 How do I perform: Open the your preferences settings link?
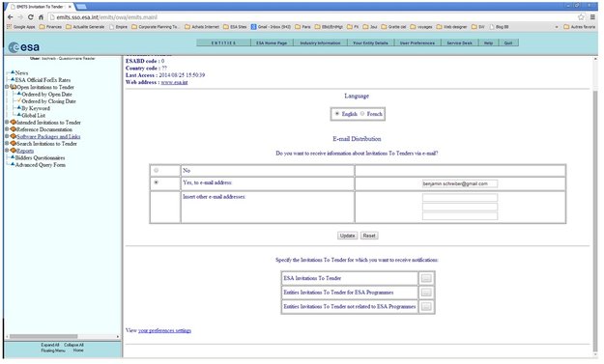tap(164, 330)
